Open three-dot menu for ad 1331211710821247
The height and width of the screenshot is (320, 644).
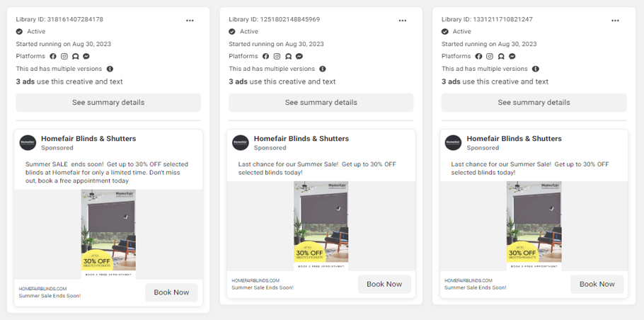615,21
